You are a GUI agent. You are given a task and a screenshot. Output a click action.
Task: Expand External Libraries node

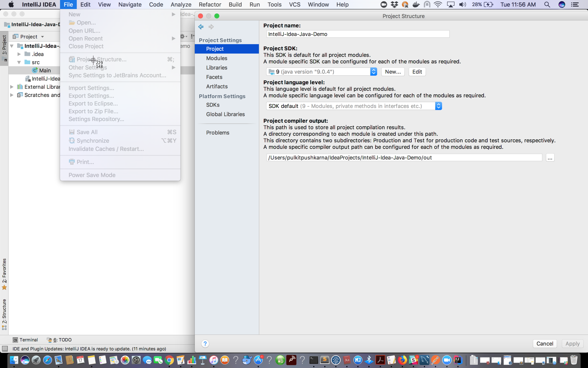pos(12,87)
